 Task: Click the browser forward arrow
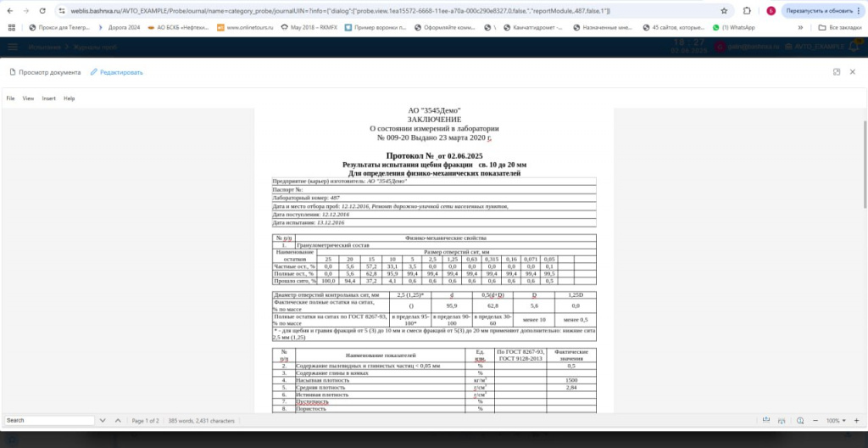[26, 10]
